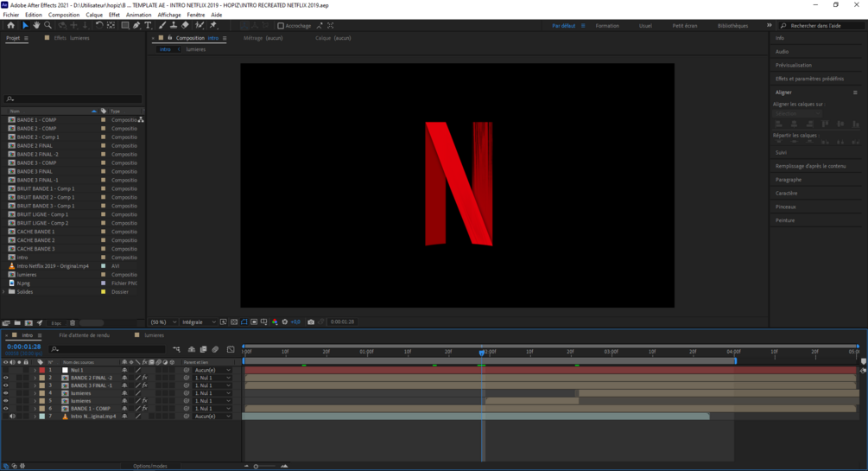Select the Rectangle shape tool

click(125, 25)
